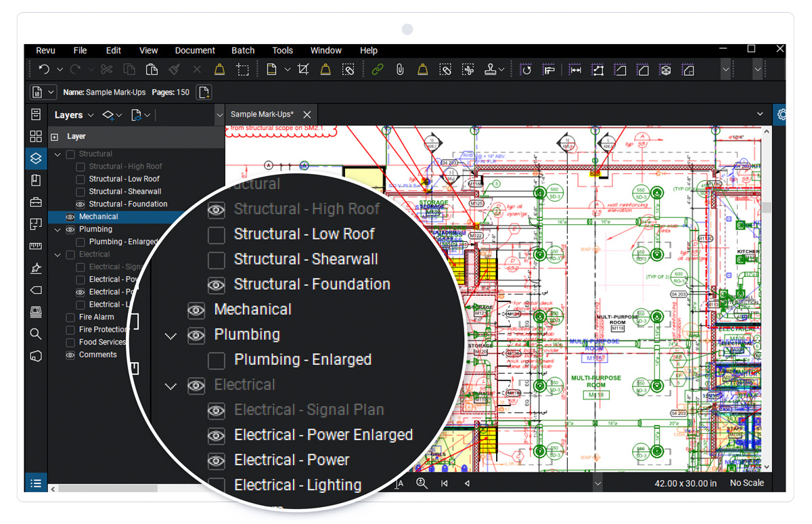Click the gear icon at the right of the tab bar

click(x=782, y=114)
